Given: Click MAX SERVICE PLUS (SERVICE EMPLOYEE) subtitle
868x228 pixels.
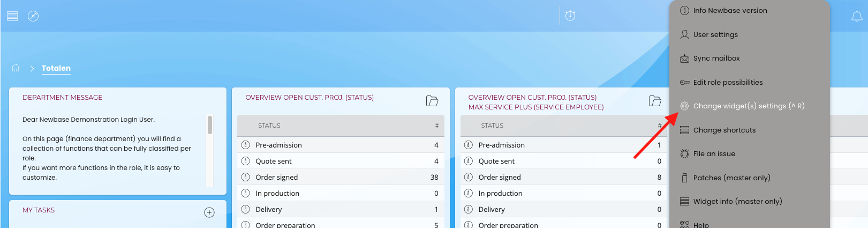Looking at the screenshot, I should 536,107.
